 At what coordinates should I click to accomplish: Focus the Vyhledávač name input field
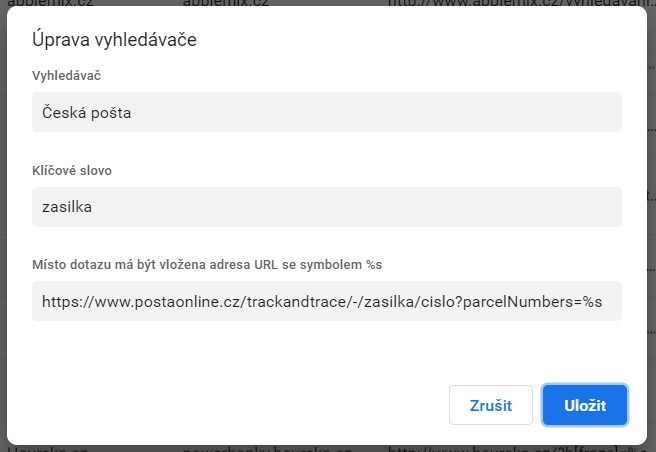point(327,113)
